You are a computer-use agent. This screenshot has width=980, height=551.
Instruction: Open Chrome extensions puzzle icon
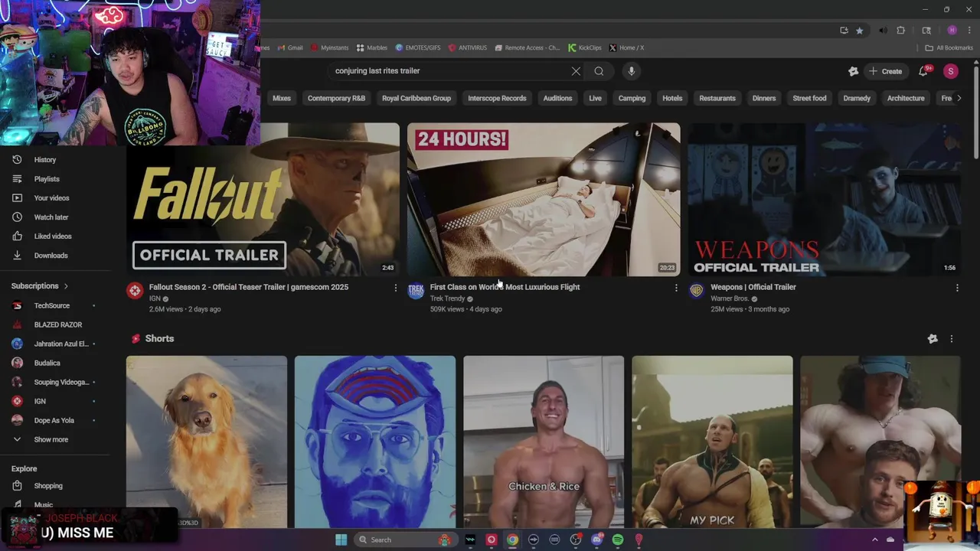[901, 31]
